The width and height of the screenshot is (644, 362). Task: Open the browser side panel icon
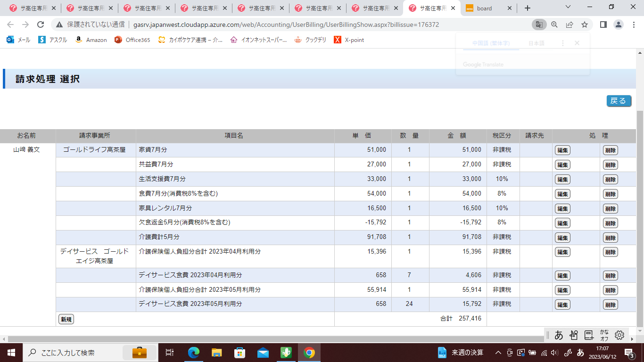point(603,25)
